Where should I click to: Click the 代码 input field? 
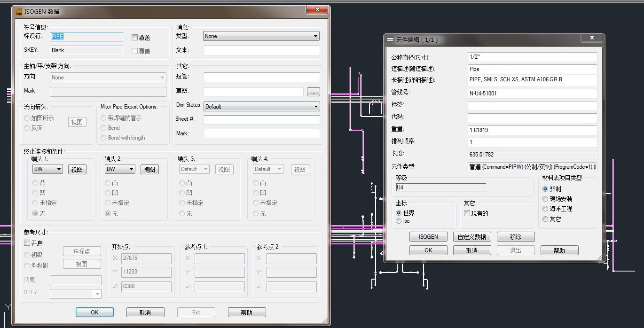coord(532,118)
